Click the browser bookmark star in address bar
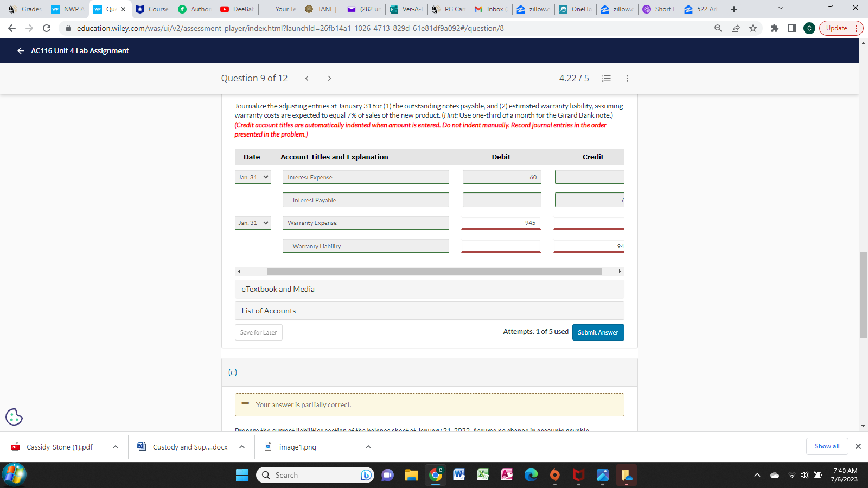This screenshot has height=488, width=868. [753, 28]
